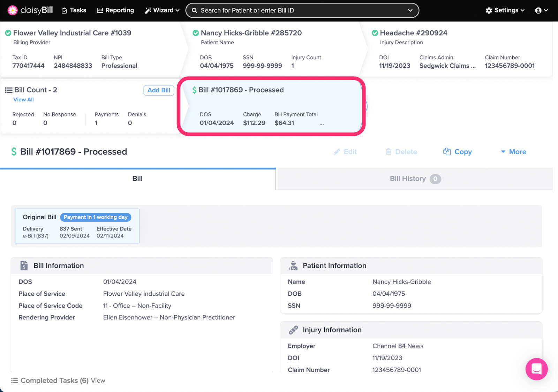Click Claims Admin Sedgwick Claims text
The image size is (558, 392).
point(447,66)
